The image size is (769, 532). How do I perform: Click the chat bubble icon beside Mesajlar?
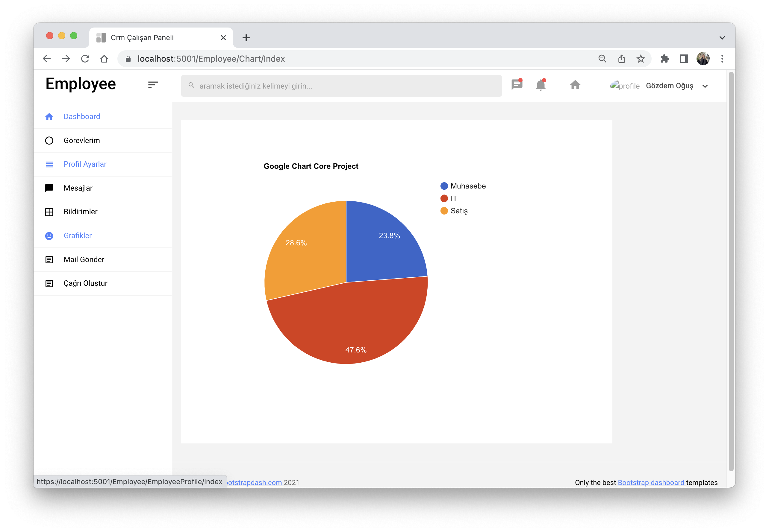49,188
